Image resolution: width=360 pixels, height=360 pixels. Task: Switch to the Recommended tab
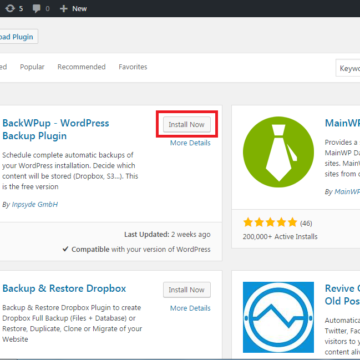[81, 67]
